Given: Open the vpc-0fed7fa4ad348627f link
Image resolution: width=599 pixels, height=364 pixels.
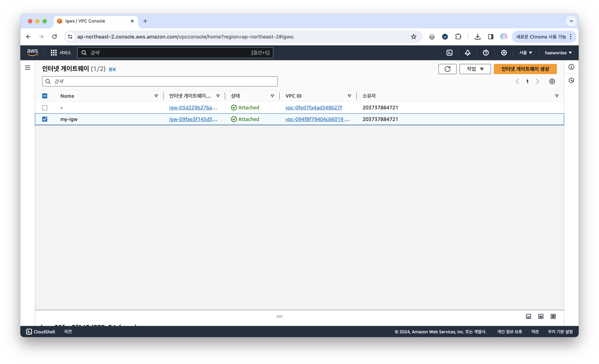Looking at the screenshot, I should point(314,108).
